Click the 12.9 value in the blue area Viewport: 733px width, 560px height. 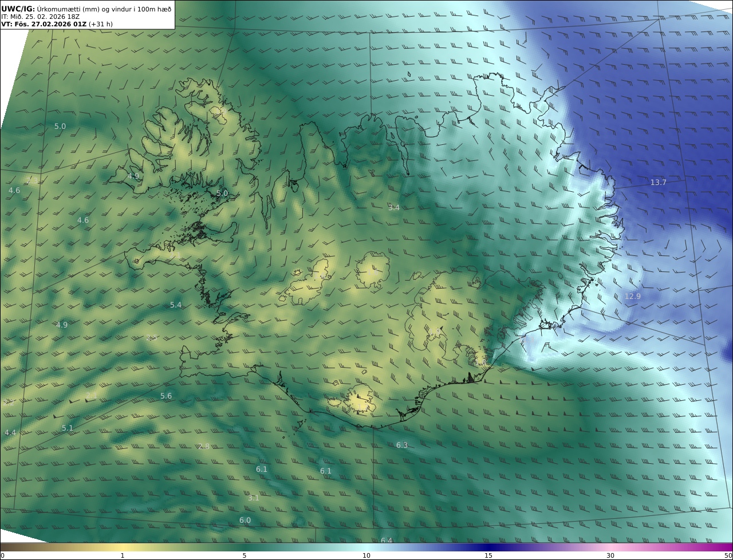632,296
